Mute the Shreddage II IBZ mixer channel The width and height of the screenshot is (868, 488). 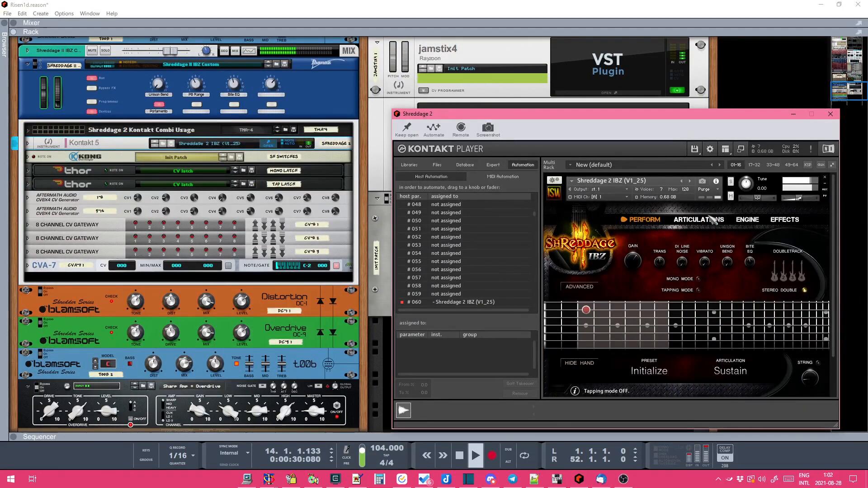point(92,51)
